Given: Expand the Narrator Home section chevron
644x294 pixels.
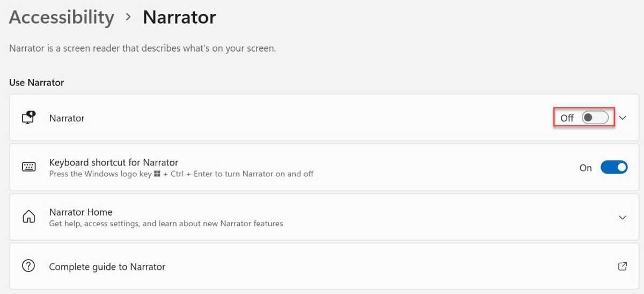Looking at the screenshot, I should click(x=623, y=218).
